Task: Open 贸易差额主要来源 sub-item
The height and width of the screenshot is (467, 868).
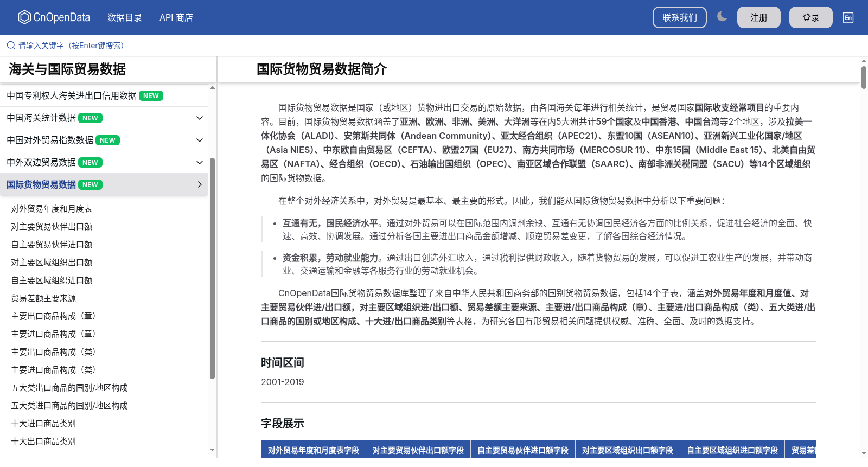Action: coord(43,298)
